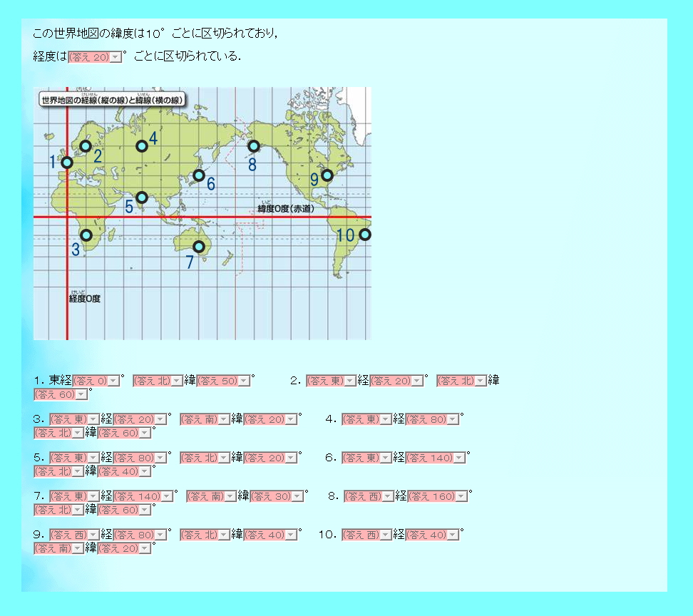Expand question 9's 西 longitude direction dropdown
693x616 pixels.
coord(74,534)
